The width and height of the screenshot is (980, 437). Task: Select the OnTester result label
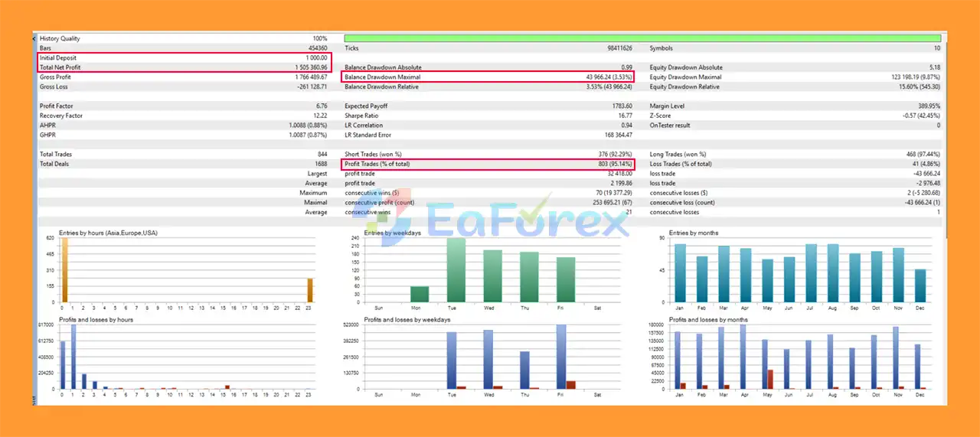point(671,125)
